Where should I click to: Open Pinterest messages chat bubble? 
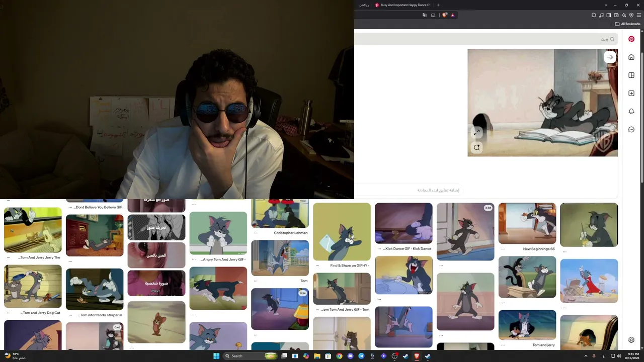pyautogui.click(x=631, y=130)
